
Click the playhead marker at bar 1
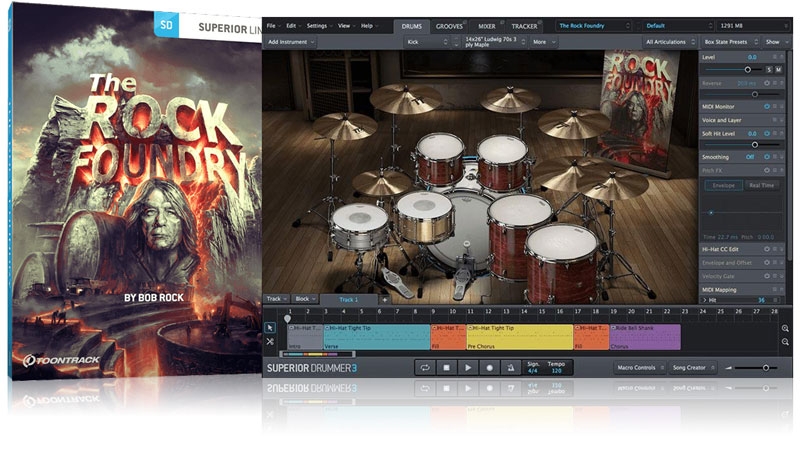[287, 319]
